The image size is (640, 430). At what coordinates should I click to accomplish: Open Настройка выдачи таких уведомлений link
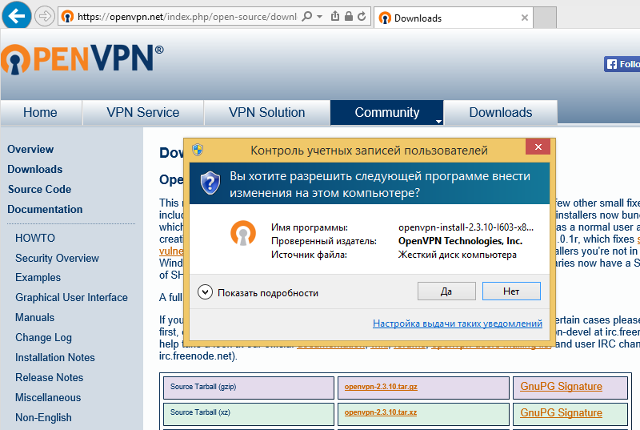click(x=458, y=324)
